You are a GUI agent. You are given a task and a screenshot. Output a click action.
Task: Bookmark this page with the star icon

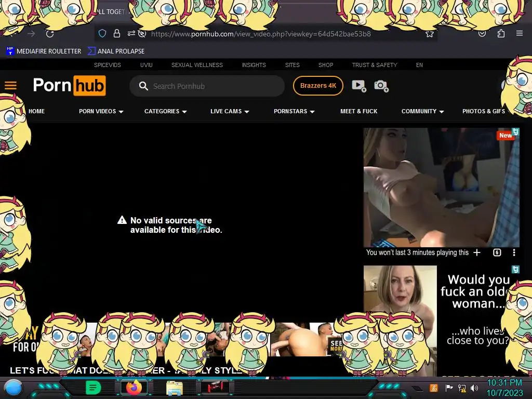430,34
